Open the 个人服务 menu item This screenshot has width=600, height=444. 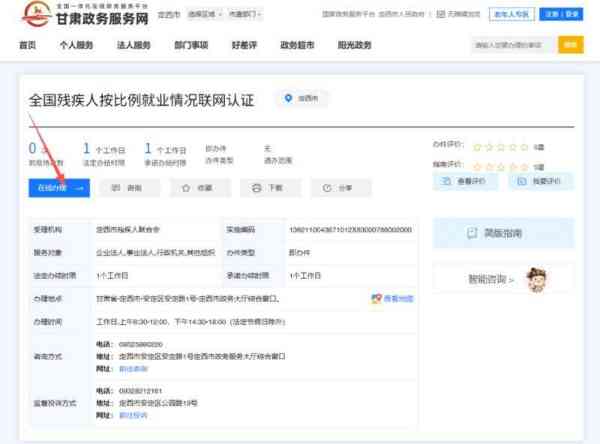click(77, 45)
